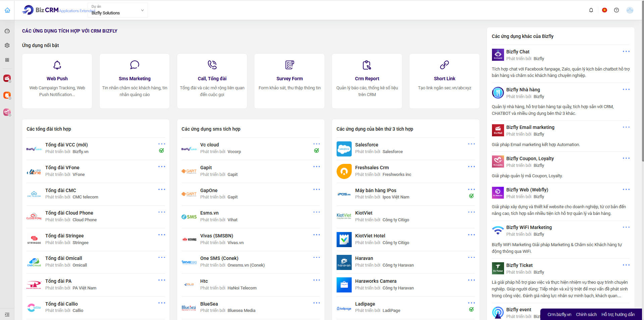
Task: Open options menu for Esms.vn
Action: pos(316,212)
